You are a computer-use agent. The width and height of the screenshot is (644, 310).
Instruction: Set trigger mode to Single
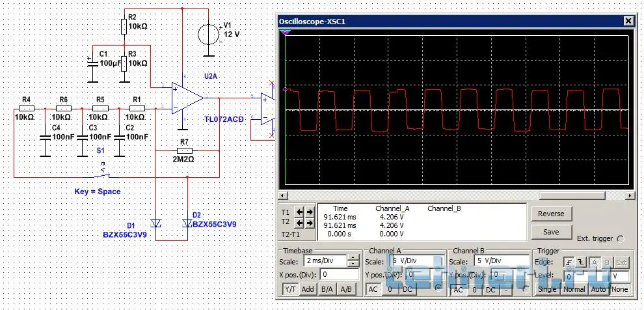coord(547,289)
